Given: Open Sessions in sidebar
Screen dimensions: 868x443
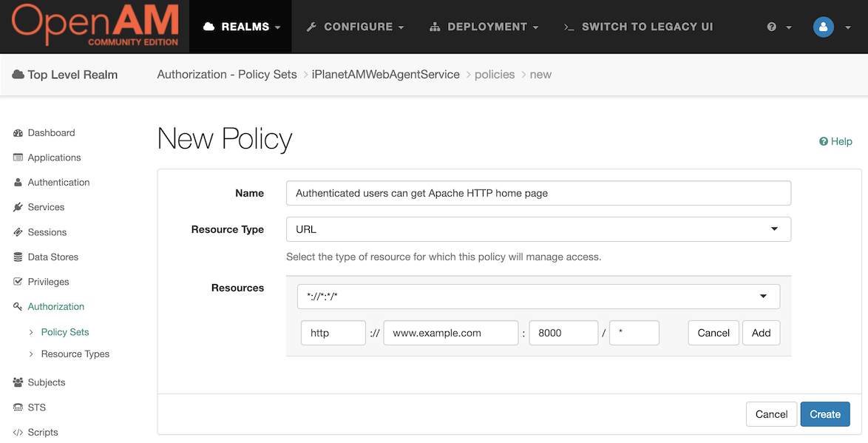Looking at the screenshot, I should coord(47,232).
